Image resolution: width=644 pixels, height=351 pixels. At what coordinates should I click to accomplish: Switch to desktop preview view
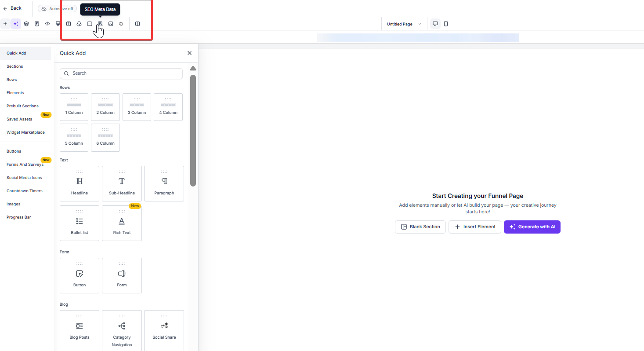(435, 24)
